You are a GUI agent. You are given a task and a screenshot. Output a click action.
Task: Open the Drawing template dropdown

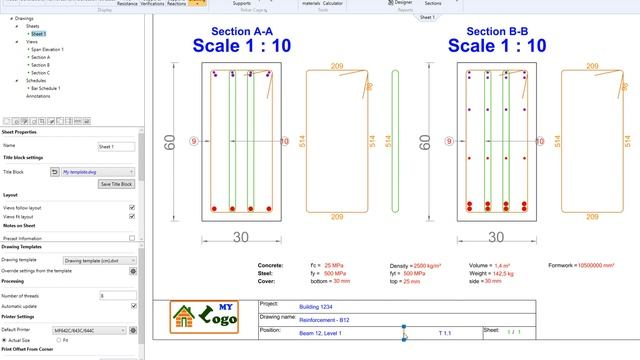[100, 260]
